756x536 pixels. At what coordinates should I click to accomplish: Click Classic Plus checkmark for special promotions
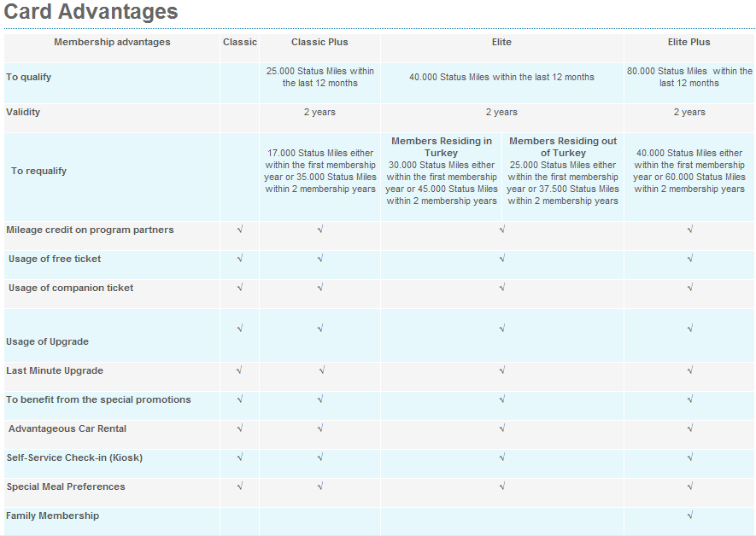pyautogui.click(x=320, y=399)
